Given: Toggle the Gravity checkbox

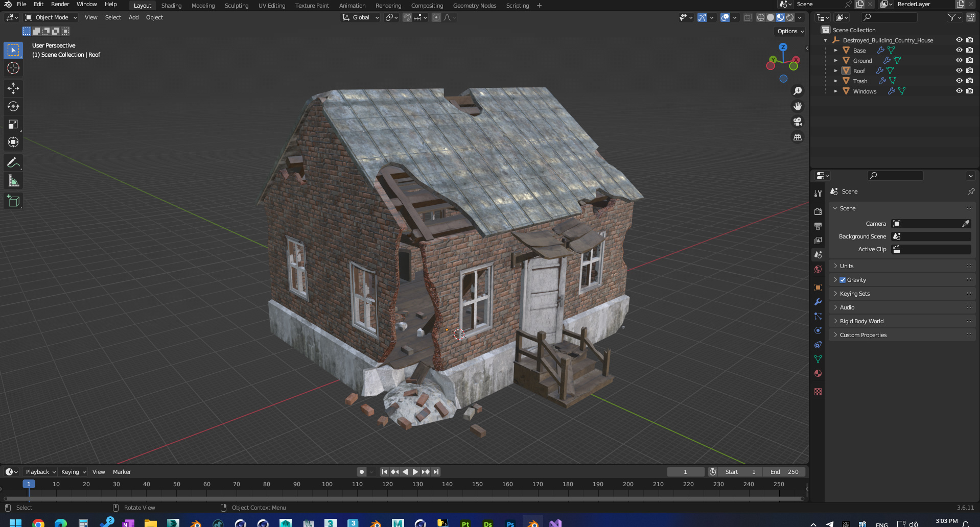Looking at the screenshot, I should pos(843,280).
